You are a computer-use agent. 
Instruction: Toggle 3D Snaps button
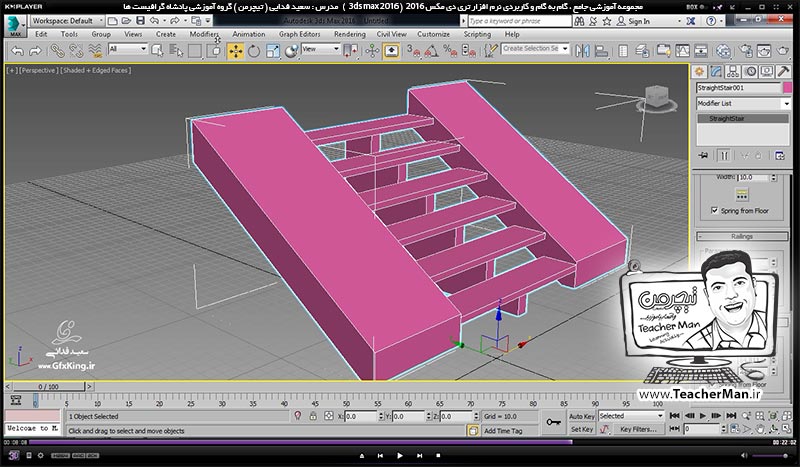413,51
